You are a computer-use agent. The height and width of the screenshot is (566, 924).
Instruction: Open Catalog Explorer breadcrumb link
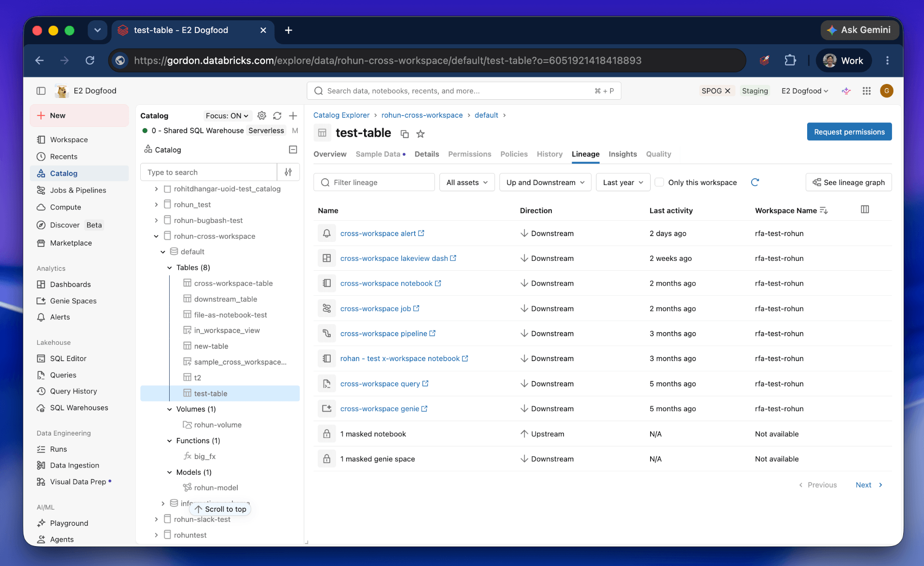click(341, 115)
